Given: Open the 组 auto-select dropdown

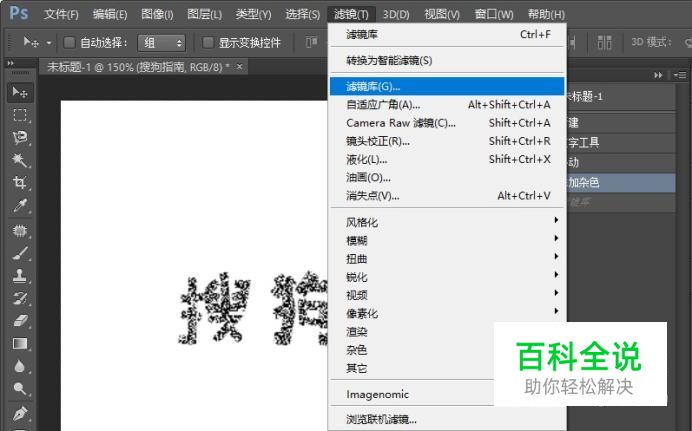Looking at the screenshot, I should tap(162, 43).
